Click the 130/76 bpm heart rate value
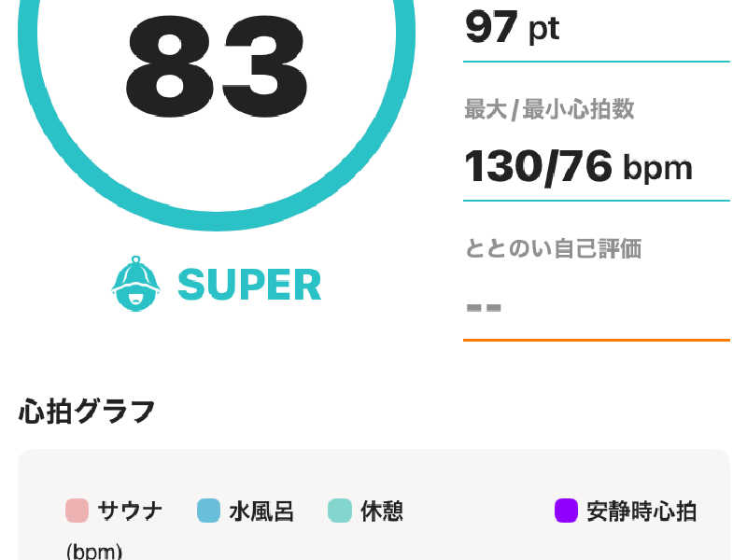The width and height of the screenshot is (747, 560). 578,167
